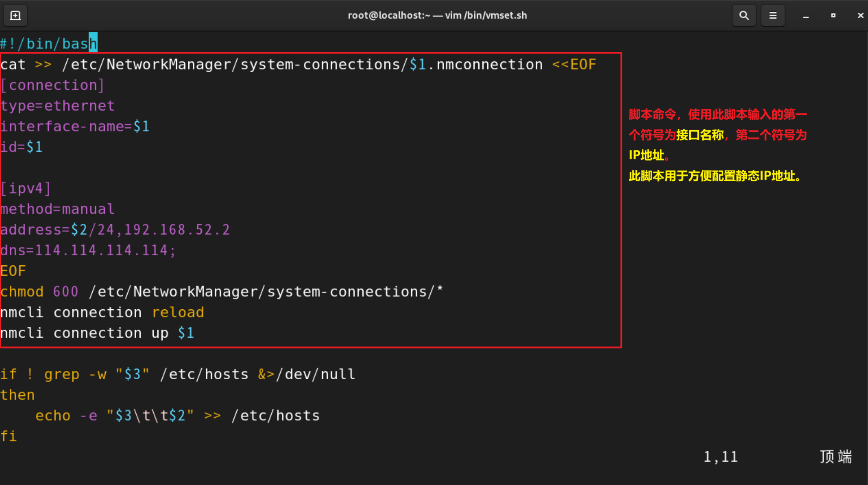Open the hamburger menu

[x=773, y=15]
